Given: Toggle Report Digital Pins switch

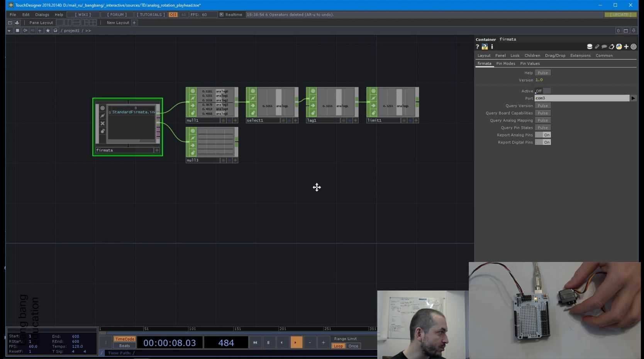Looking at the screenshot, I should [543, 142].
